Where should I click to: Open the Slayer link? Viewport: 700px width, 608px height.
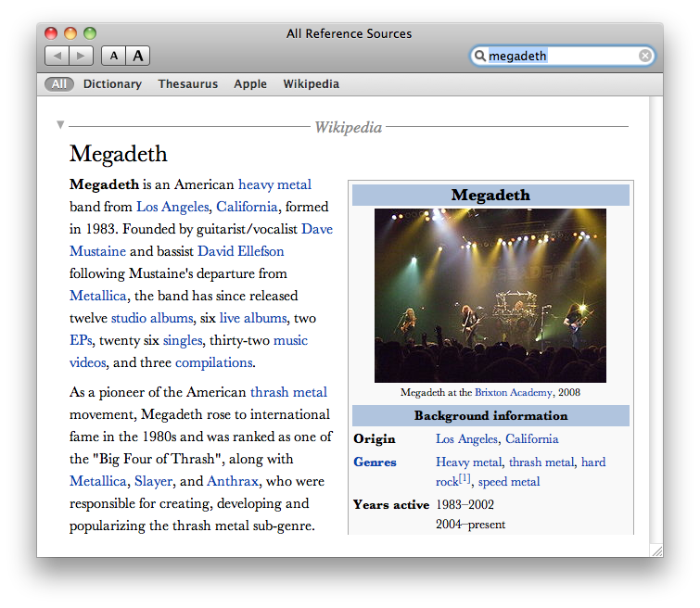tap(153, 481)
